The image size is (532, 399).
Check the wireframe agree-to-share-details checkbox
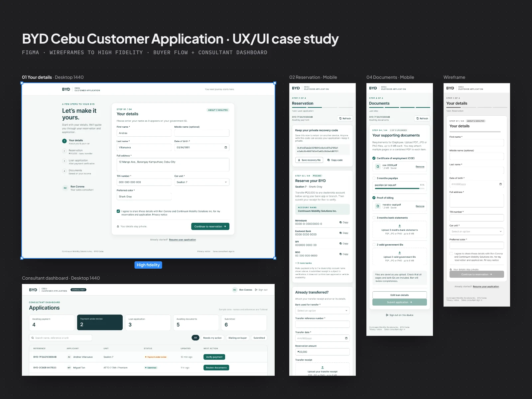[x=451, y=254]
